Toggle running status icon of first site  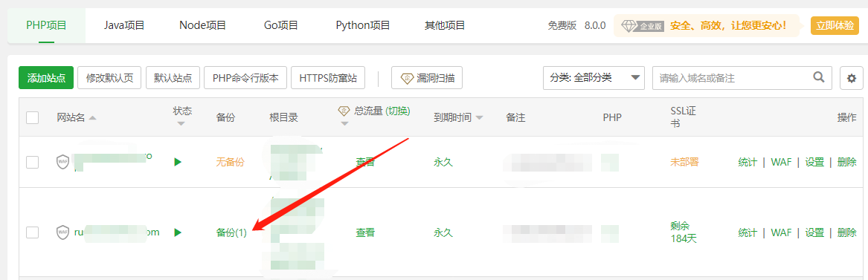[x=178, y=162]
